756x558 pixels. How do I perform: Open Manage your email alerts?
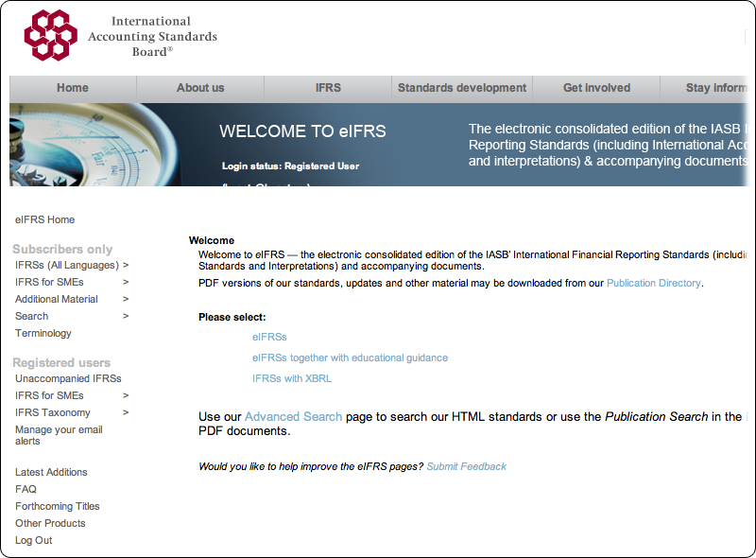coord(59,435)
